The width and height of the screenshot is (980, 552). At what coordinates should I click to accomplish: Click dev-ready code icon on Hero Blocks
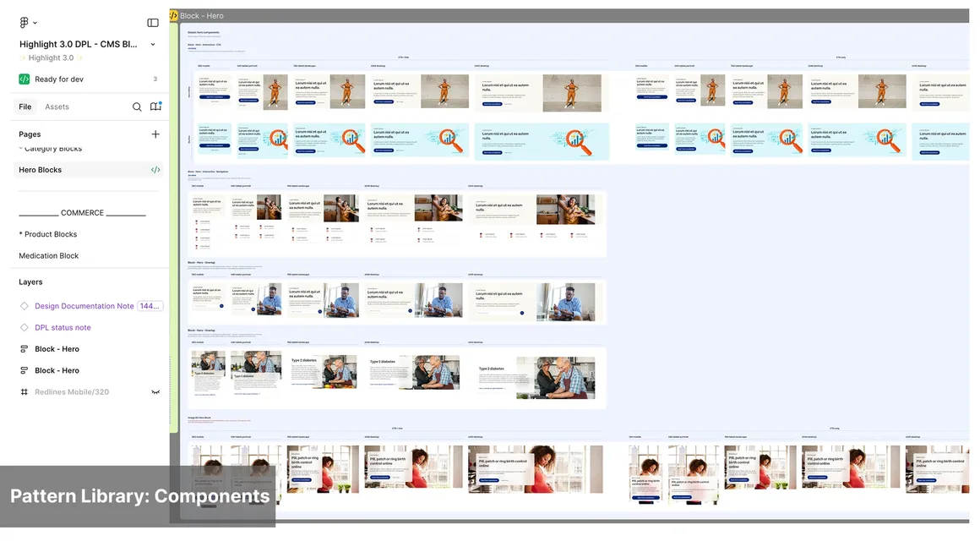155,170
